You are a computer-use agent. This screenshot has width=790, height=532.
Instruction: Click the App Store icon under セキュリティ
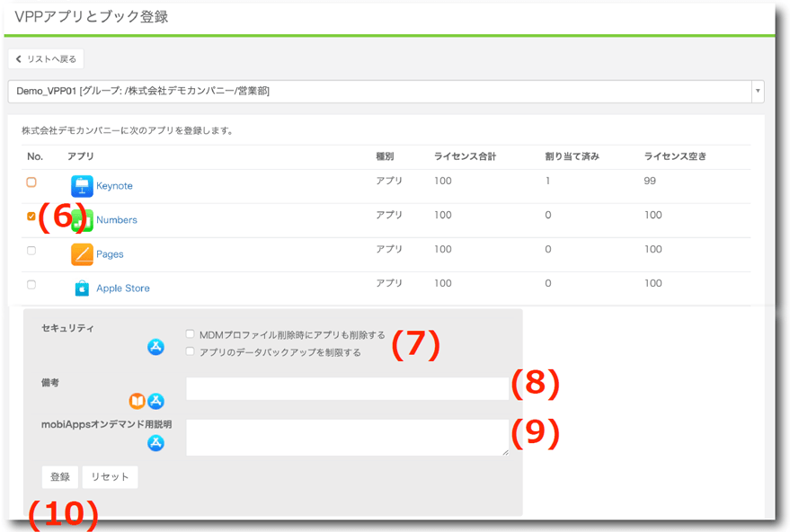155,347
